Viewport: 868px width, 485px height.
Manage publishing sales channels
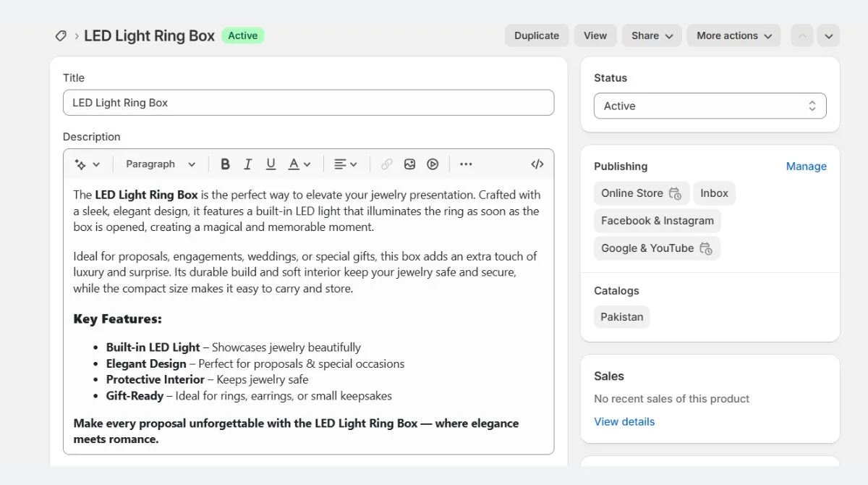click(x=806, y=166)
